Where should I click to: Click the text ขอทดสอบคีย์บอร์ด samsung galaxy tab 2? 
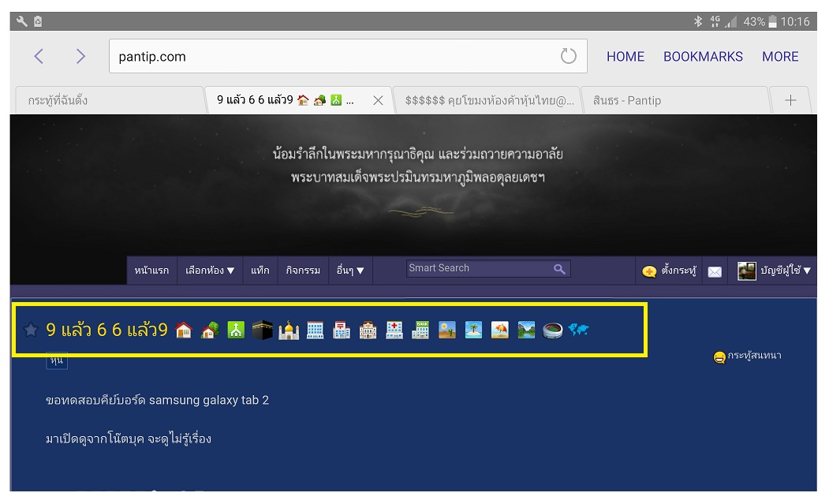[x=157, y=401]
